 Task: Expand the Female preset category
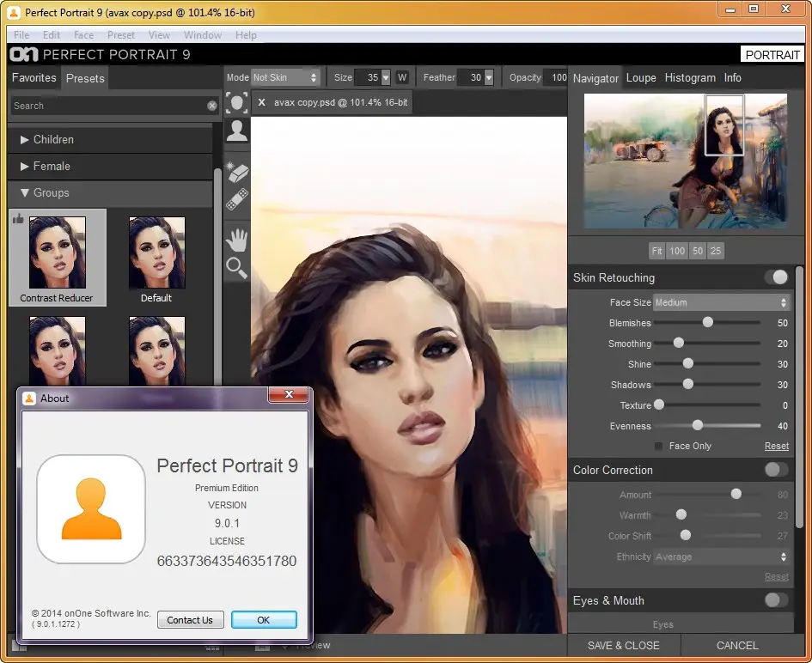point(110,166)
